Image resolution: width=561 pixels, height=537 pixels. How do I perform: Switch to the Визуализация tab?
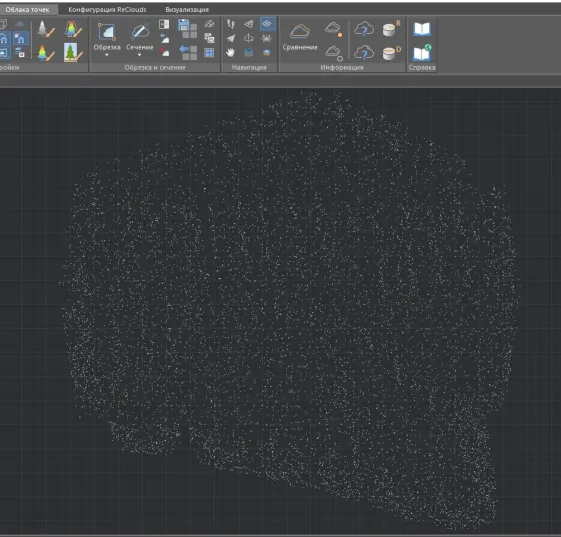pyautogui.click(x=187, y=10)
